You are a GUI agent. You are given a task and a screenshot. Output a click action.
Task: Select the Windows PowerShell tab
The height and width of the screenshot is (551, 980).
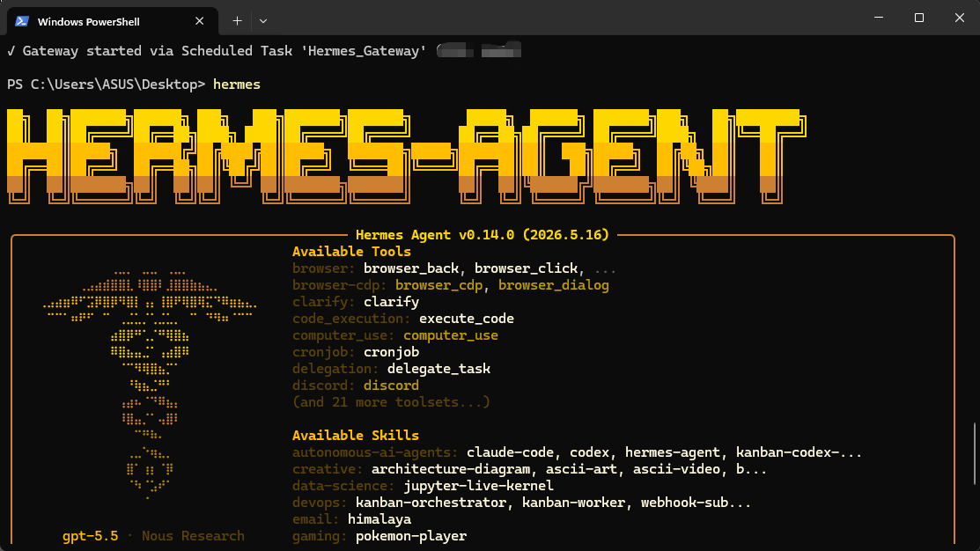(x=113, y=21)
